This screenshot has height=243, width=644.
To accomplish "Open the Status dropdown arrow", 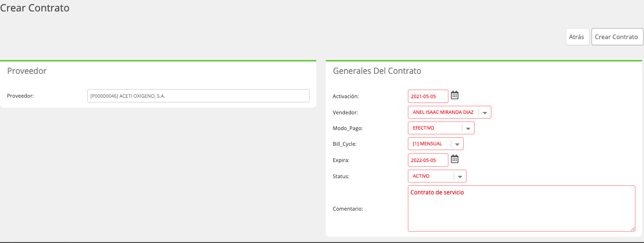I will pos(460,176).
